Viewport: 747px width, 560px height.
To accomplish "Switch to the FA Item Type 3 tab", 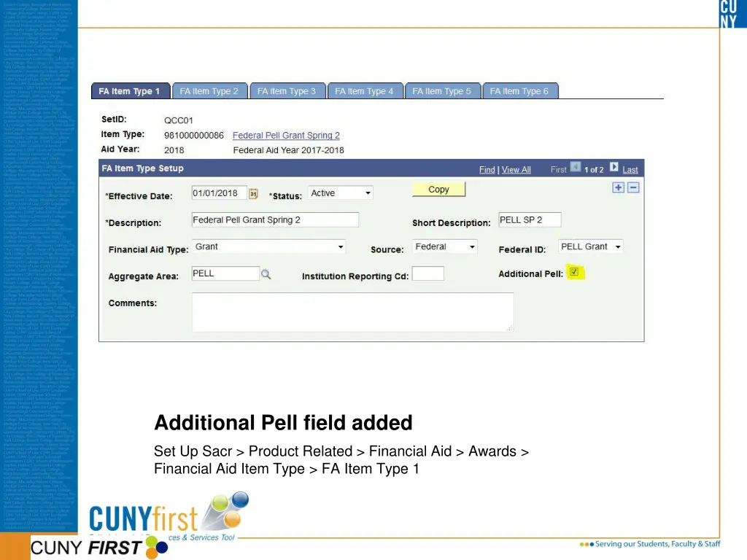I will coord(287,91).
